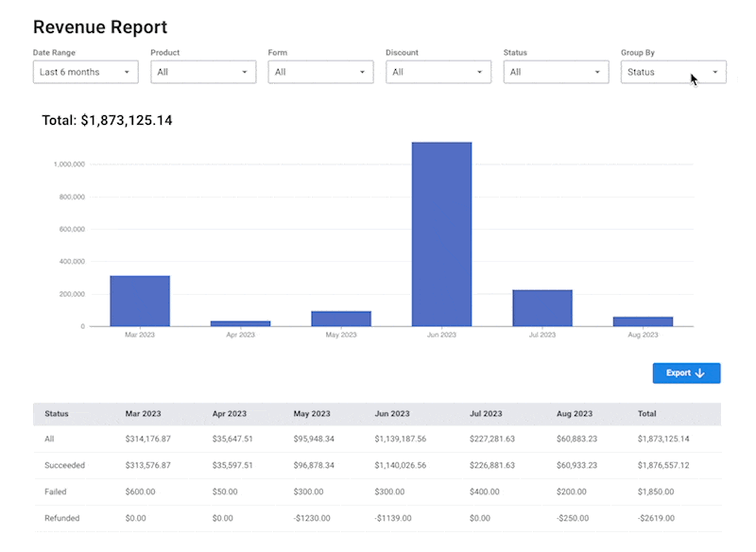Select the Refunded row label
Screen dimensions: 756x552
pos(61,518)
